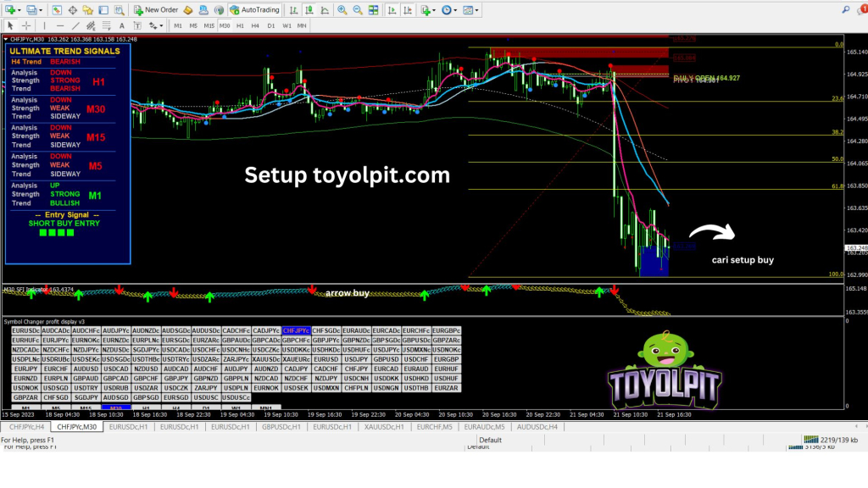Image resolution: width=868 pixels, height=488 pixels.
Task: Select the D1 timeframe in the toolbar
Action: 271,25
